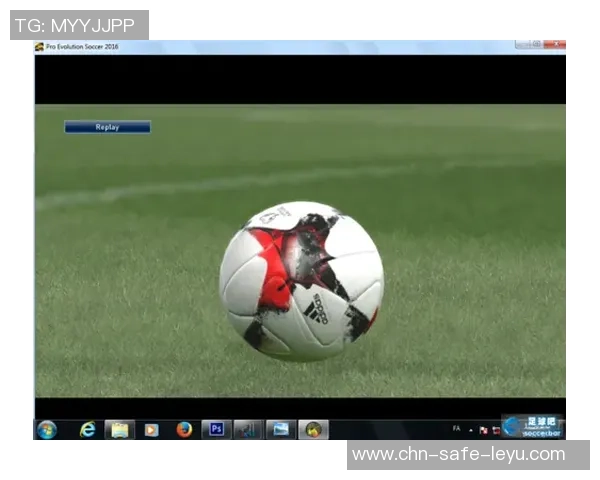Launch Firefox from the taskbar

(184, 429)
